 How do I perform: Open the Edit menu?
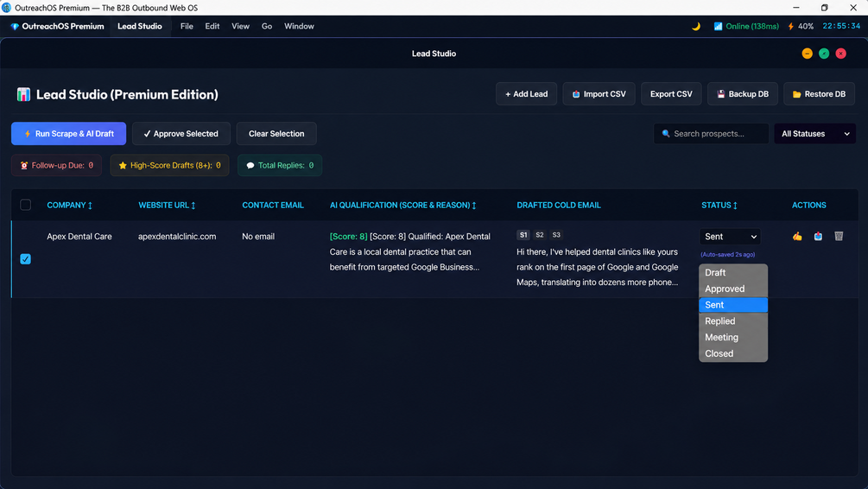click(212, 26)
